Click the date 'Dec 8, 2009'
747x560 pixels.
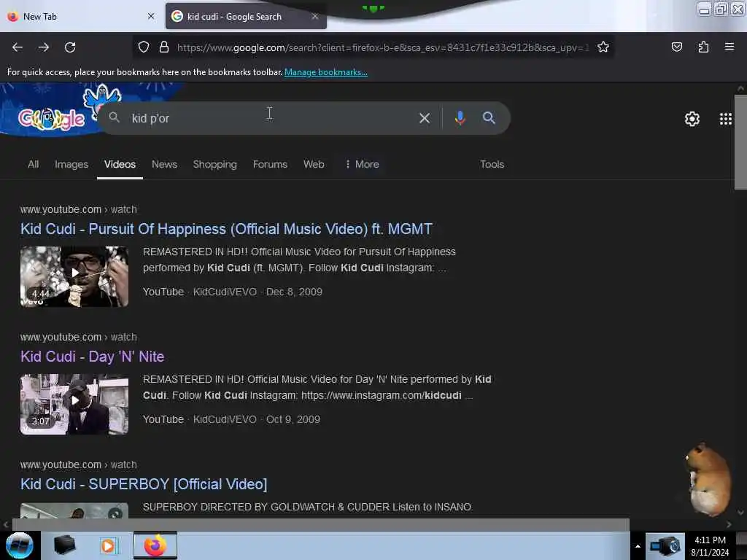coord(294,292)
